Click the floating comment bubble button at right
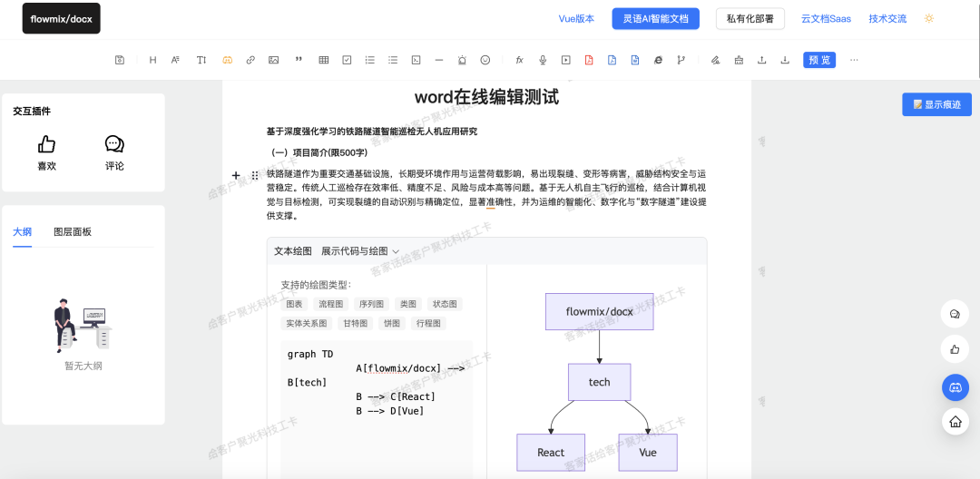Viewport: 980px width, 479px height. 955,314
